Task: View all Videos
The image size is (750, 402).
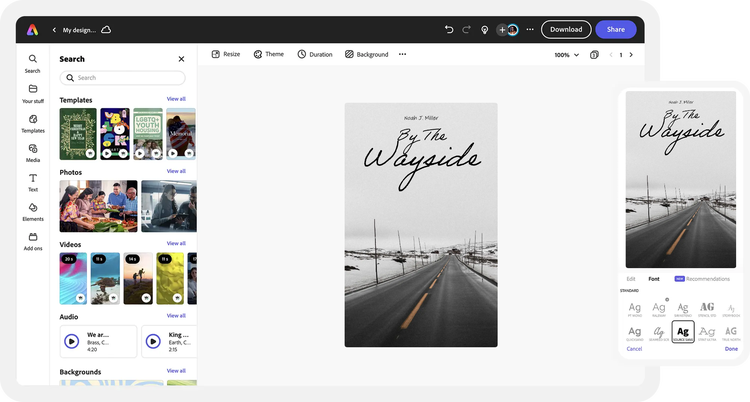Action: coord(176,244)
